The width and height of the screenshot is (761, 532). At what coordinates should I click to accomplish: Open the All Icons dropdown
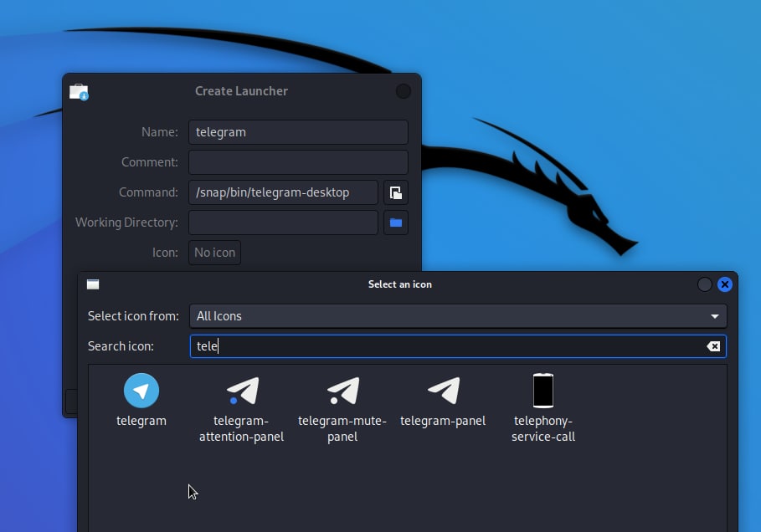tap(458, 315)
